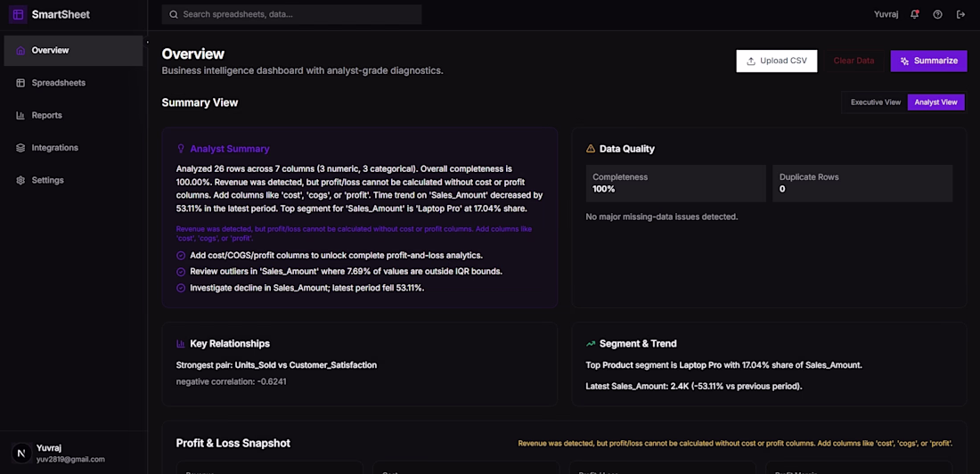
Task: Click 'Review outliers in Sales_Amount' recommendation text
Action: click(x=347, y=272)
